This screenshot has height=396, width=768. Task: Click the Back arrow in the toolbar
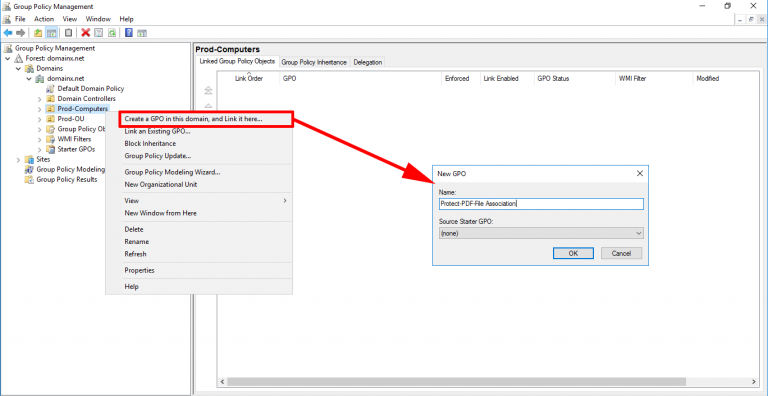tap(8, 33)
